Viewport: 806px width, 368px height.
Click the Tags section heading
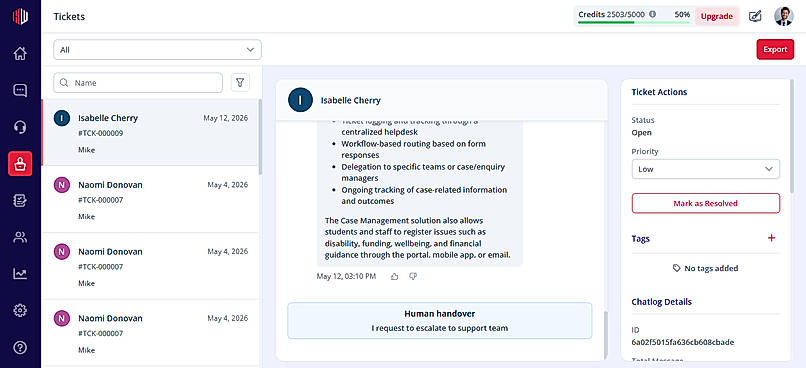tap(640, 238)
